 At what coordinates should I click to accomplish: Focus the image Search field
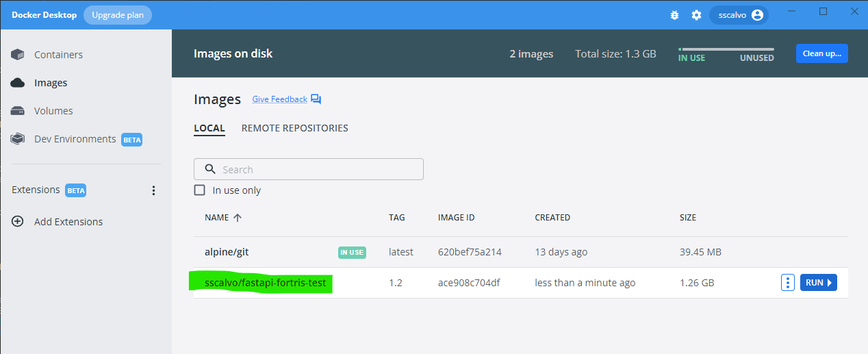coord(309,169)
